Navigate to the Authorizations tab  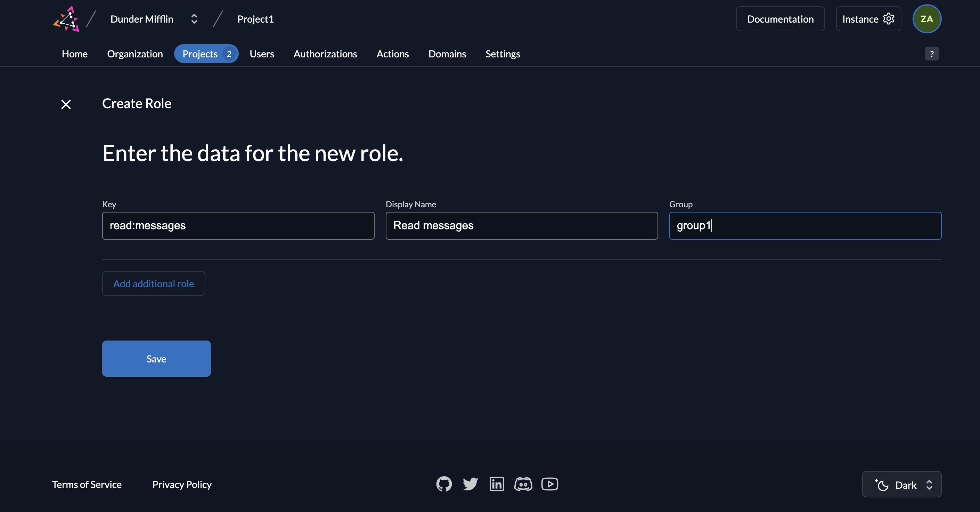(x=325, y=54)
